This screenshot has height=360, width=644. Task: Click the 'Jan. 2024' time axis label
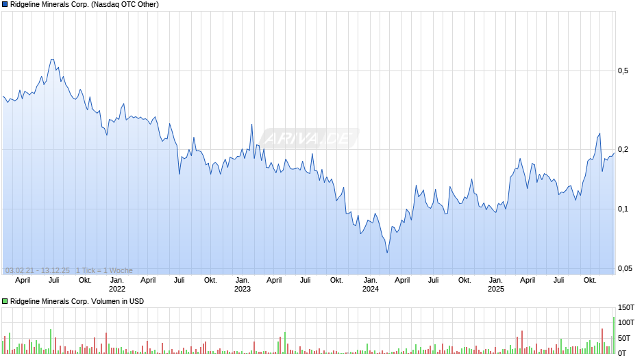point(371,285)
